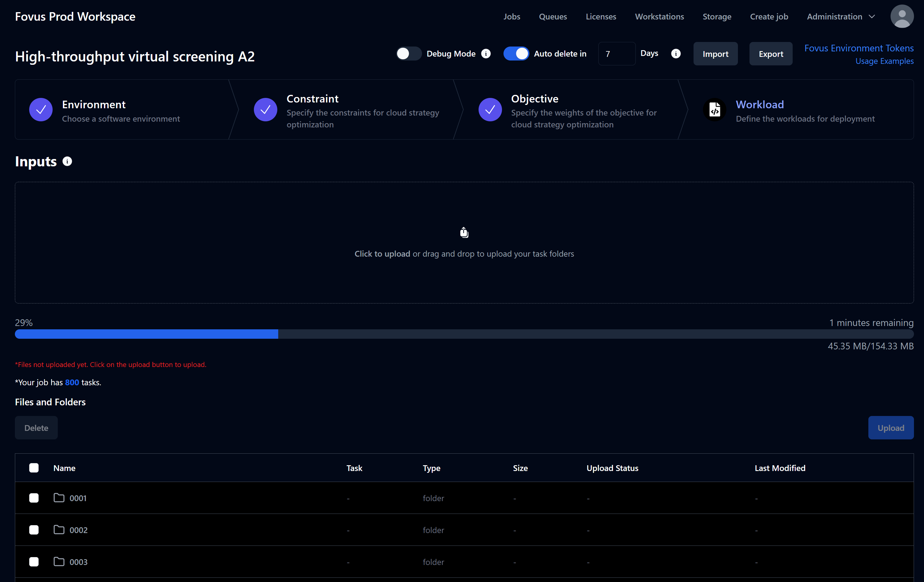924x582 pixels.
Task: Open the Storage page
Action: coord(716,16)
